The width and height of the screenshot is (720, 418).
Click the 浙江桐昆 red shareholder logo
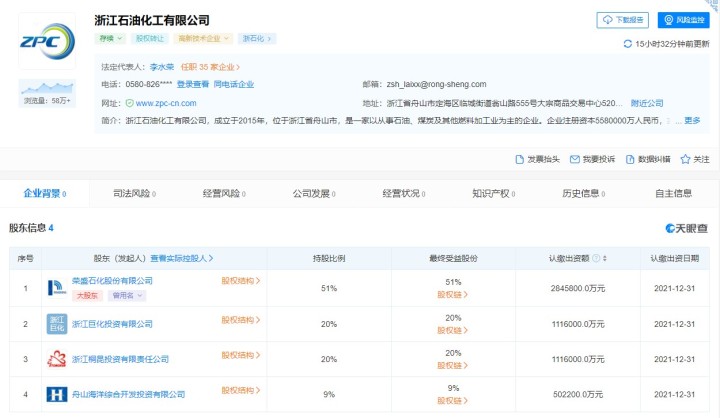tap(57, 359)
